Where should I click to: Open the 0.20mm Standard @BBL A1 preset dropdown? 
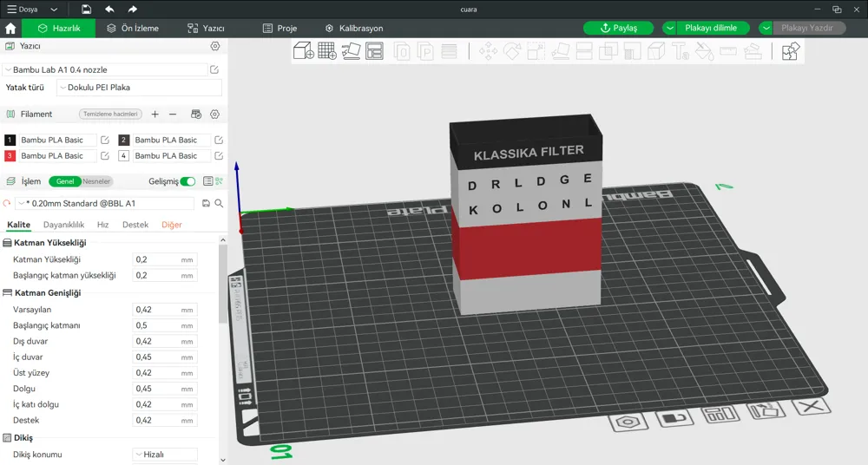(x=105, y=203)
